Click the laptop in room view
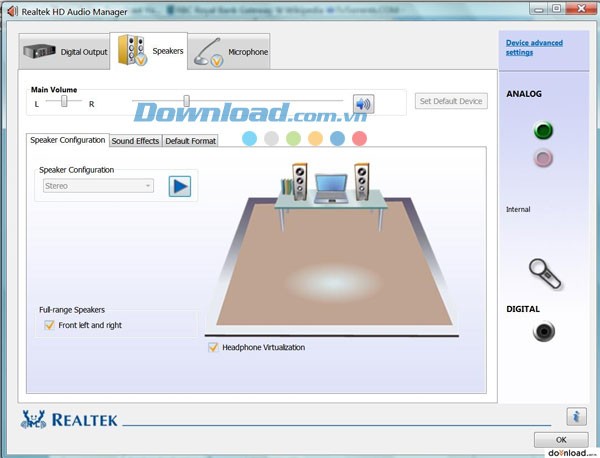 [331, 189]
